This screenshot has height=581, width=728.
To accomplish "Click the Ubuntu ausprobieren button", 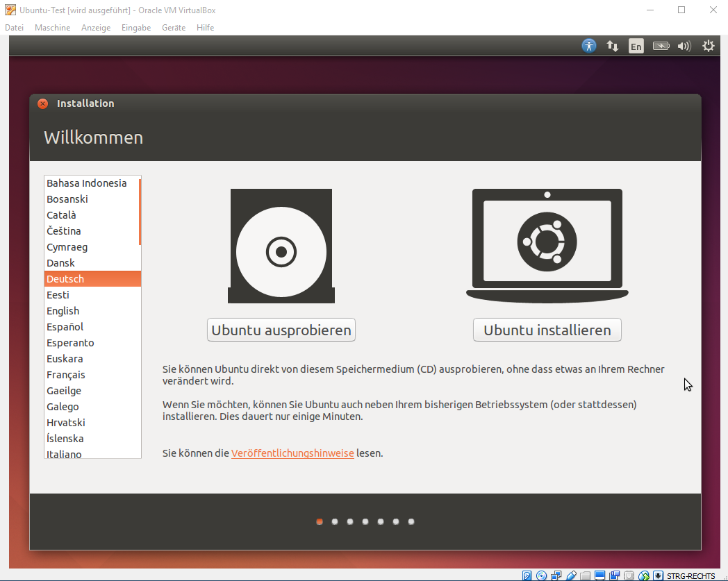I will click(x=281, y=330).
